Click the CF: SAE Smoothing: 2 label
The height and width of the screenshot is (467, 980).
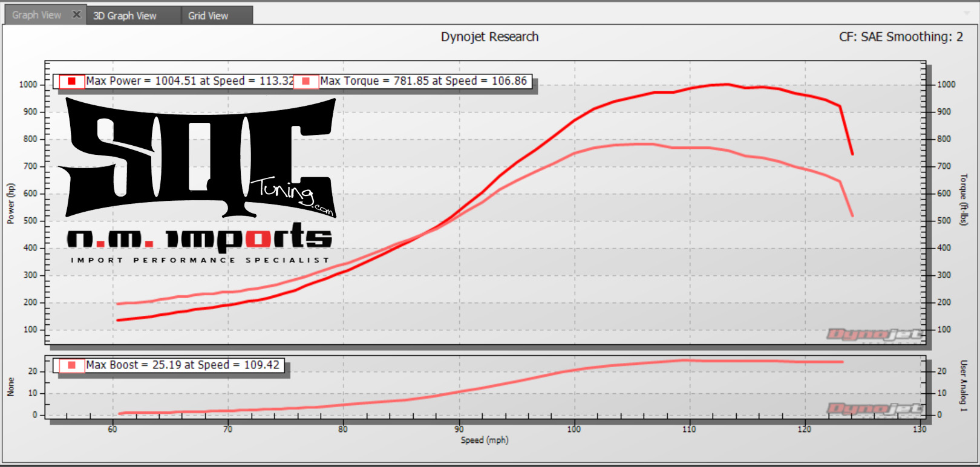click(x=901, y=37)
